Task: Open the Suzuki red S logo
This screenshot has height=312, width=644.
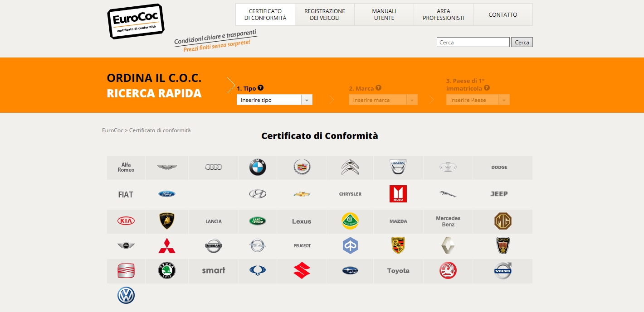Action: tap(302, 271)
